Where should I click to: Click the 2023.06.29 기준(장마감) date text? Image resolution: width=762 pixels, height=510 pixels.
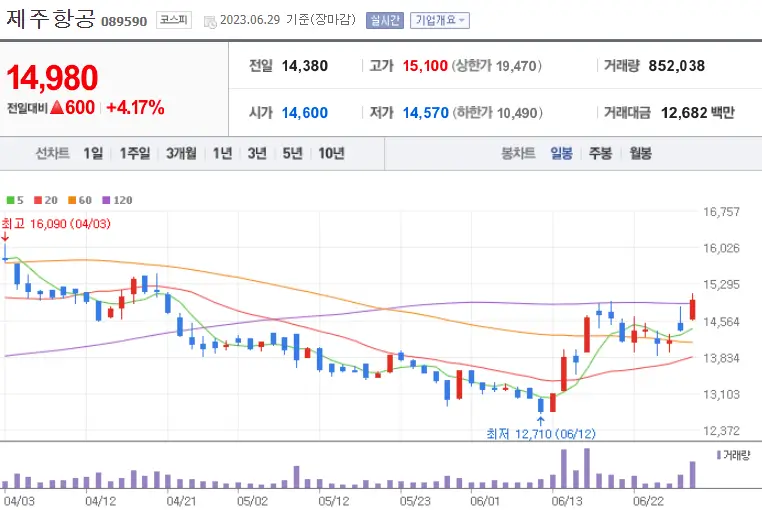[288, 20]
